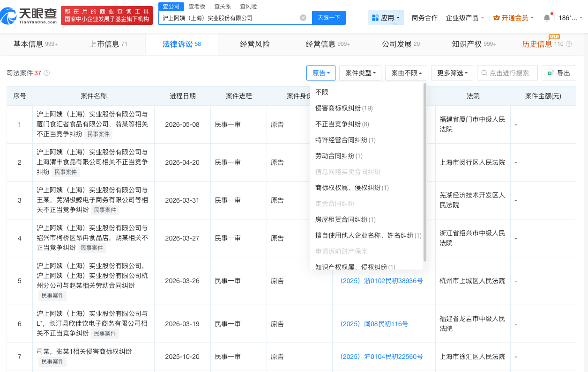Image resolution: width=588 pixels, height=372 pixels.
Task: Click the 杭州市上城区人民法院 court cell
Action: click(x=472, y=281)
